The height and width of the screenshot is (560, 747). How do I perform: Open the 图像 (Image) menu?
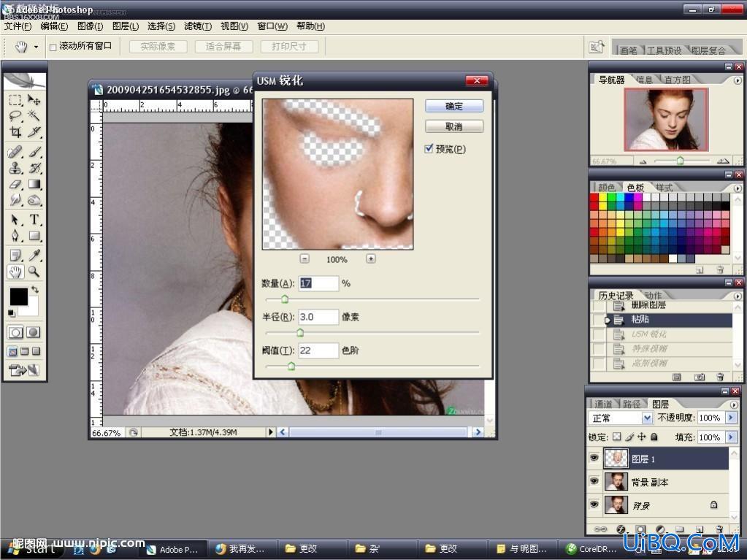(x=90, y=26)
